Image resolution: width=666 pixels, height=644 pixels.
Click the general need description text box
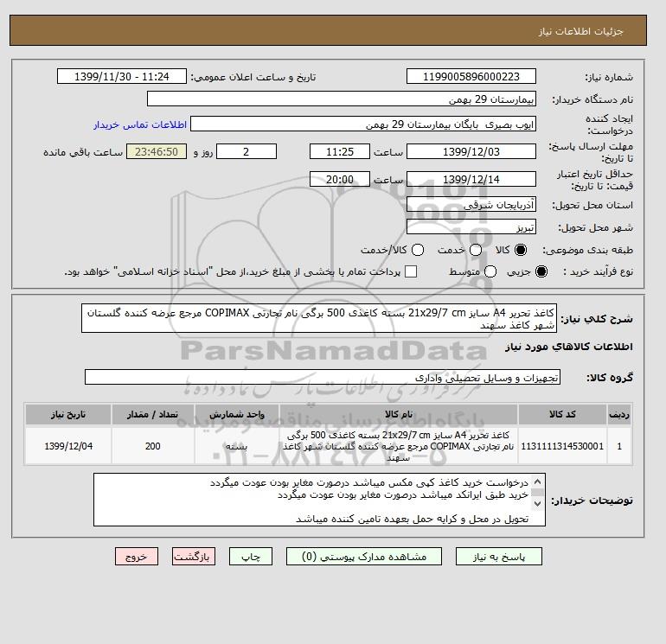[319, 318]
